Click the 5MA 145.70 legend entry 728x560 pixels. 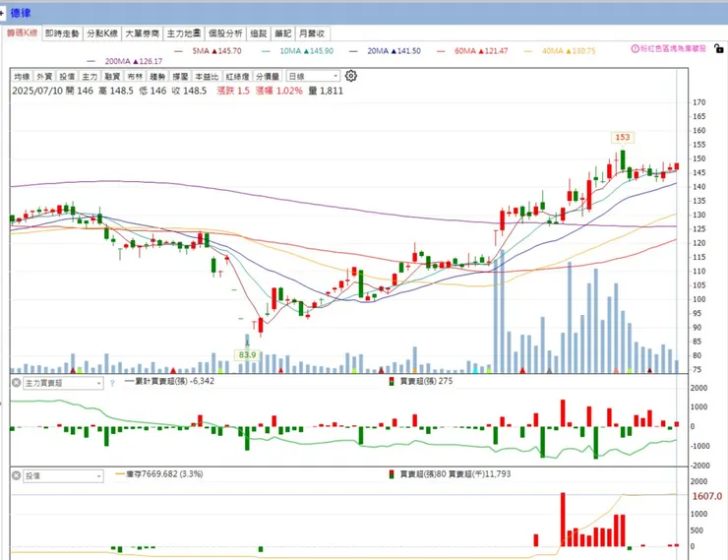(x=208, y=51)
